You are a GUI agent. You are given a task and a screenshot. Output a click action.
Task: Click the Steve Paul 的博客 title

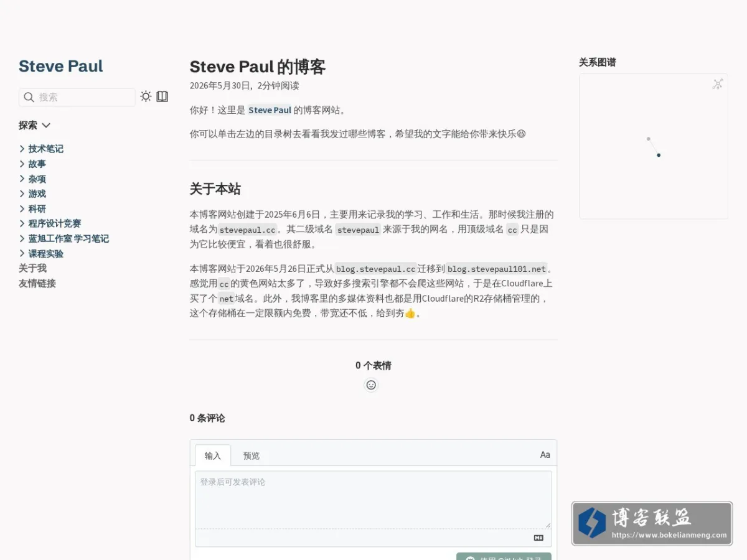(258, 67)
